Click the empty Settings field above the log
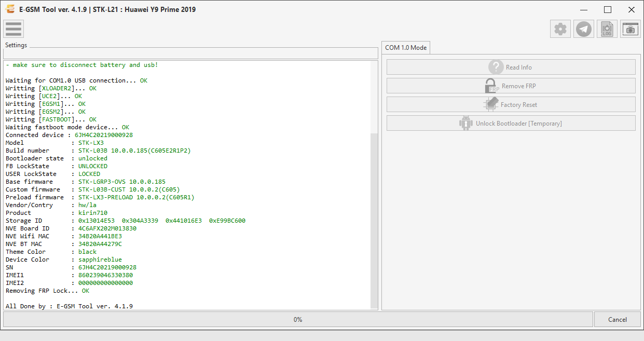 click(190, 53)
